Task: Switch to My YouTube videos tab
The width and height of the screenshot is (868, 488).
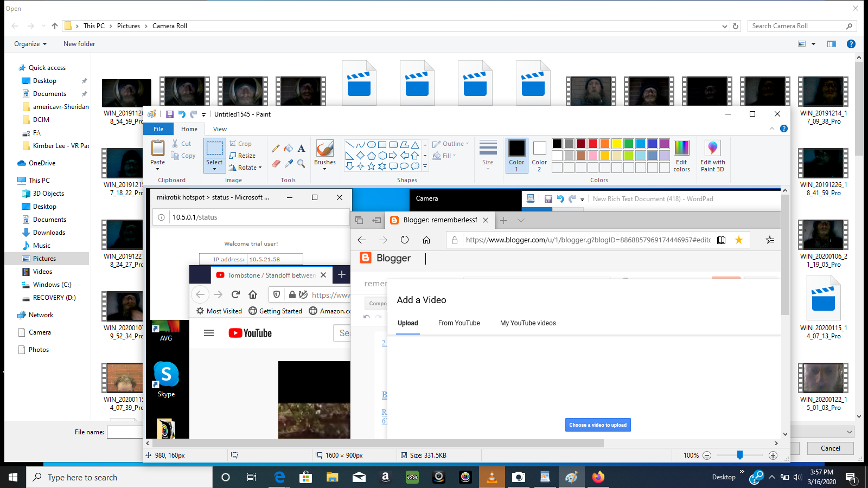Action: click(528, 323)
